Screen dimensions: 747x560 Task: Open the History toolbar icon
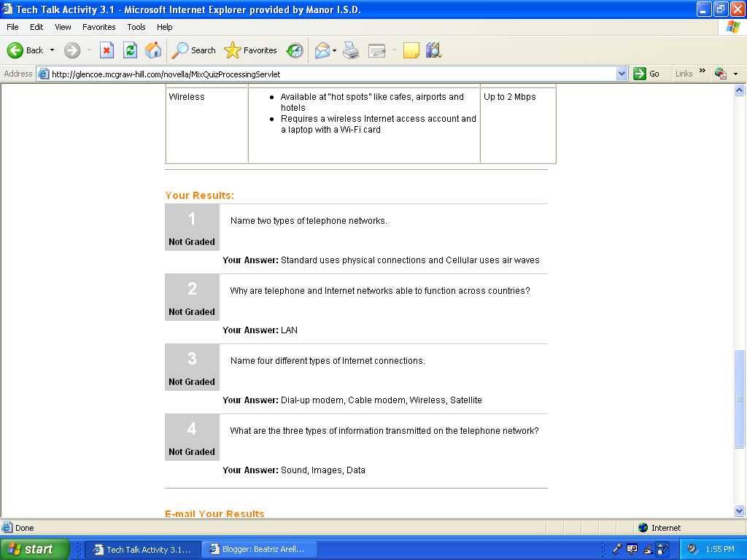[295, 50]
